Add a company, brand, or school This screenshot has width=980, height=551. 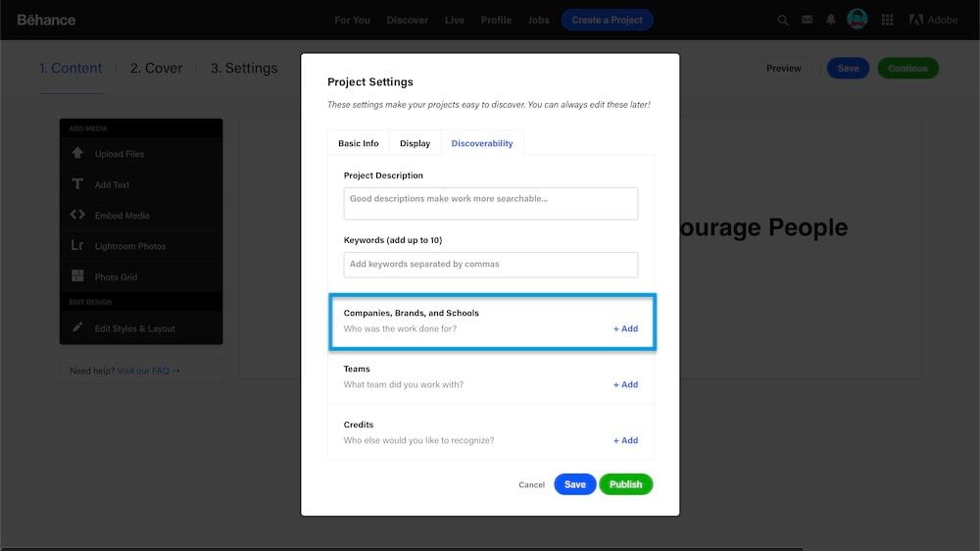(625, 328)
